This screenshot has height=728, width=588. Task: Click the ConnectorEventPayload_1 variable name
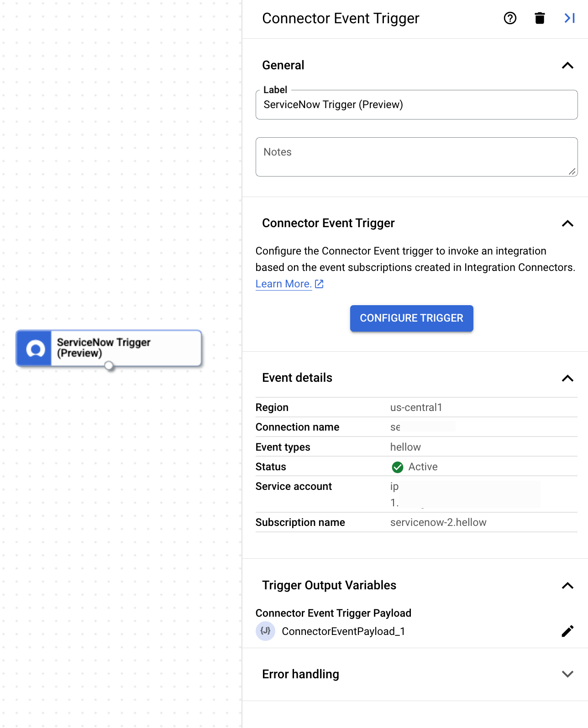(x=343, y=631)
